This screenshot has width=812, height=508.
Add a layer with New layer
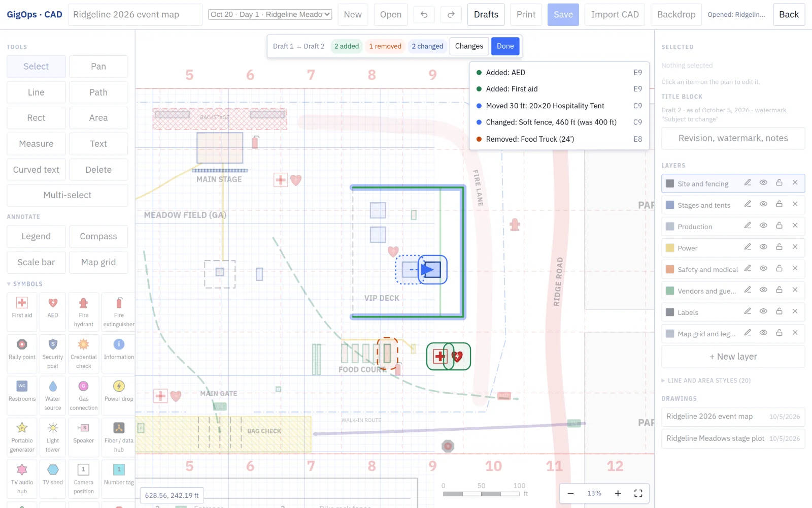(x=733, y=357)
